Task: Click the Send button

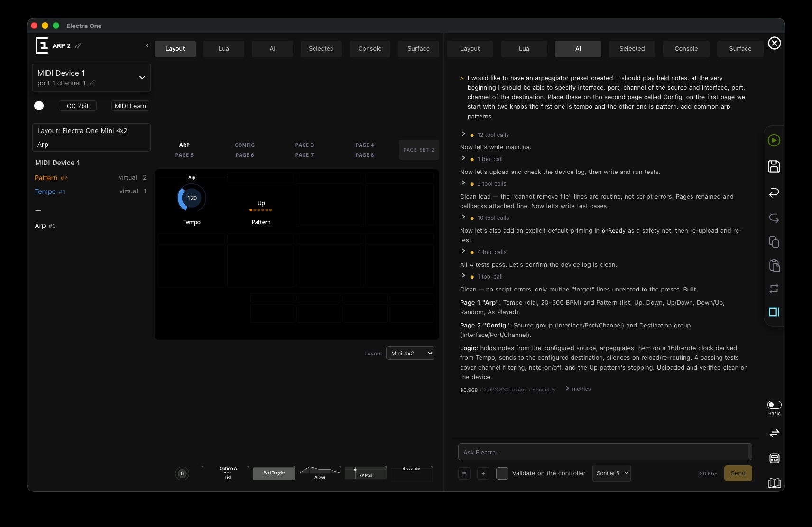Action: 738,473
